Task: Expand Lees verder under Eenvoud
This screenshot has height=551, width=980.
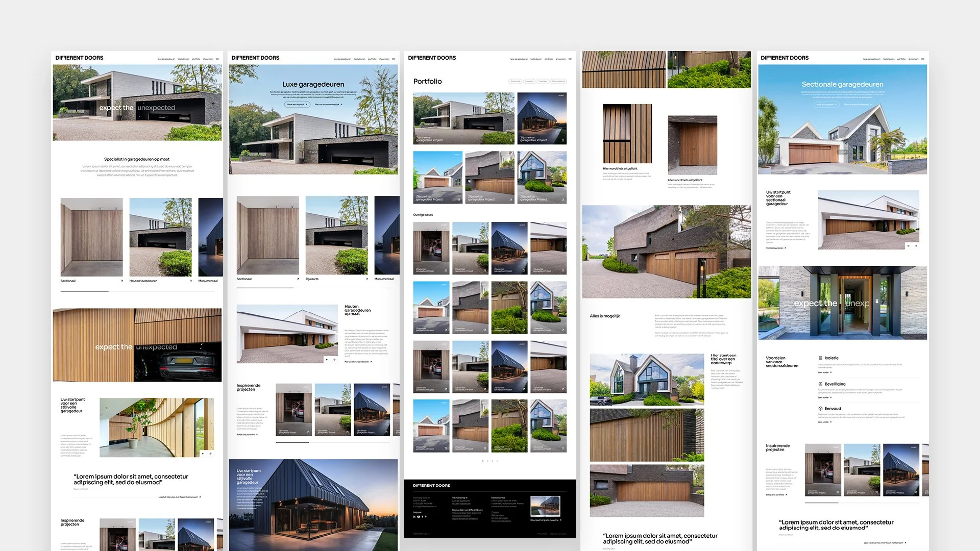Action: coord(824,422)
